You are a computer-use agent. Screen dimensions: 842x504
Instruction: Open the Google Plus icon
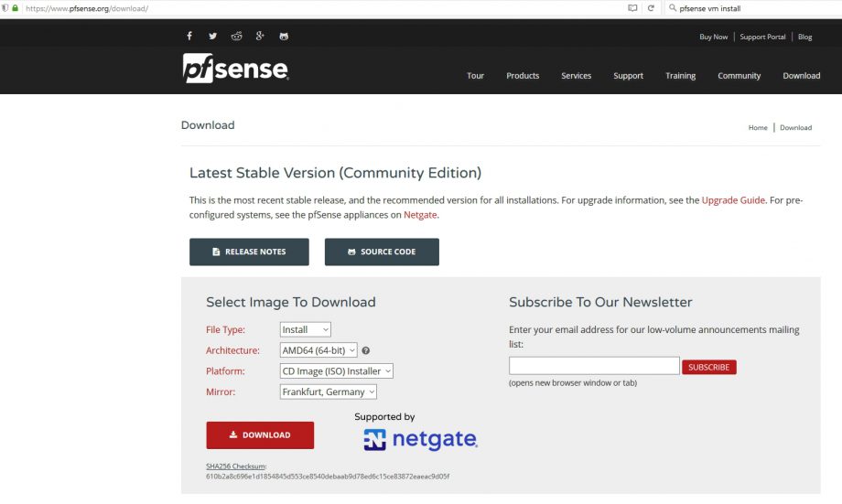pos(260,36)
